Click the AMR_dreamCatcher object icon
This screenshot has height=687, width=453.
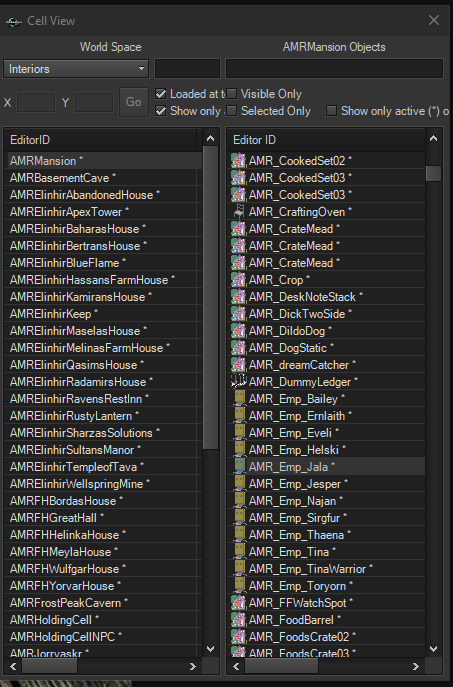coord(239,365)
